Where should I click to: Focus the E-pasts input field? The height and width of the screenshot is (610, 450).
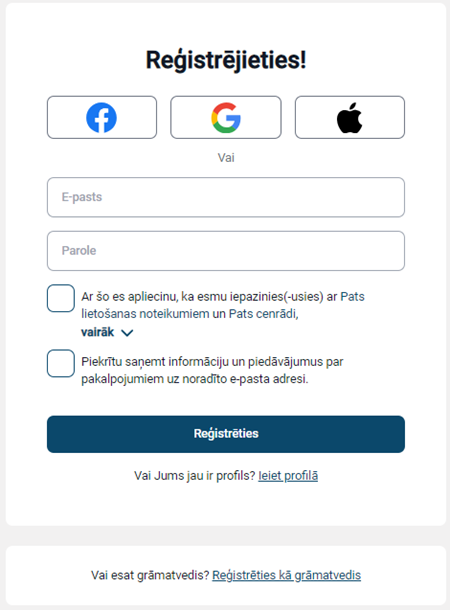pos(226,197)
